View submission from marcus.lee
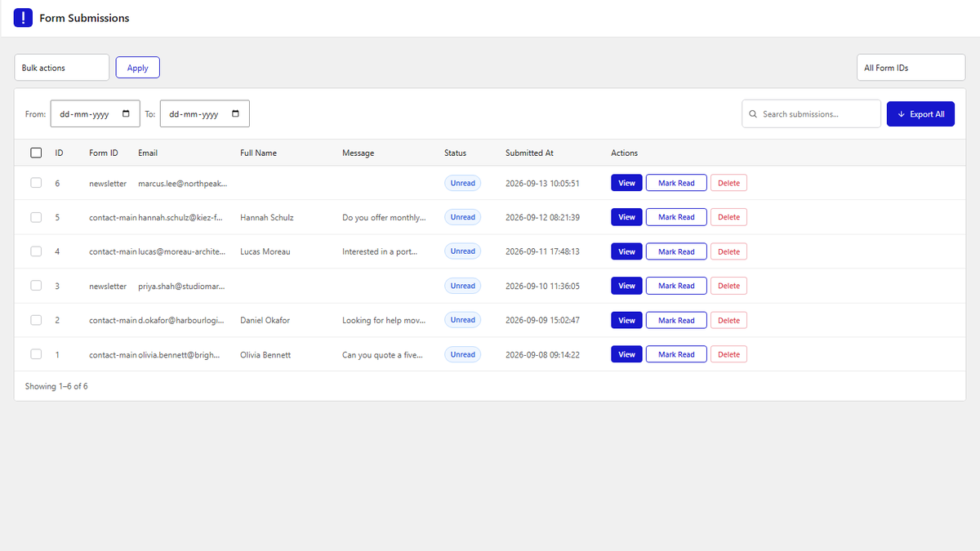 626,183
